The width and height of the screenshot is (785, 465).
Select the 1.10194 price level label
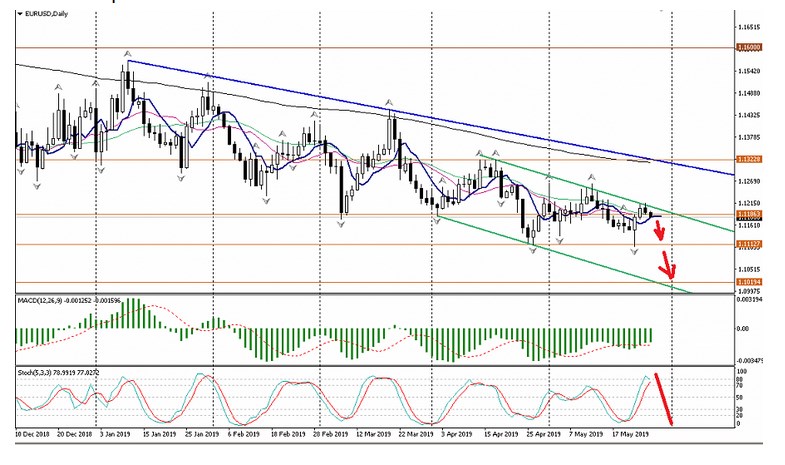tap(746, 283)
